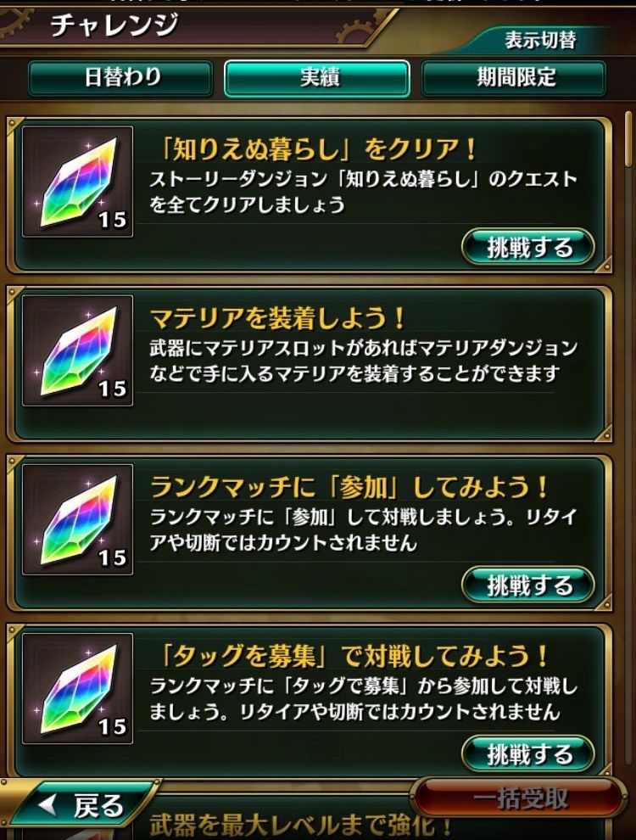Tap the crystal icon for 知りえぬ暮らし challenge
The height and width of the screenshot is (840, 636).
[x=78, y=182]
